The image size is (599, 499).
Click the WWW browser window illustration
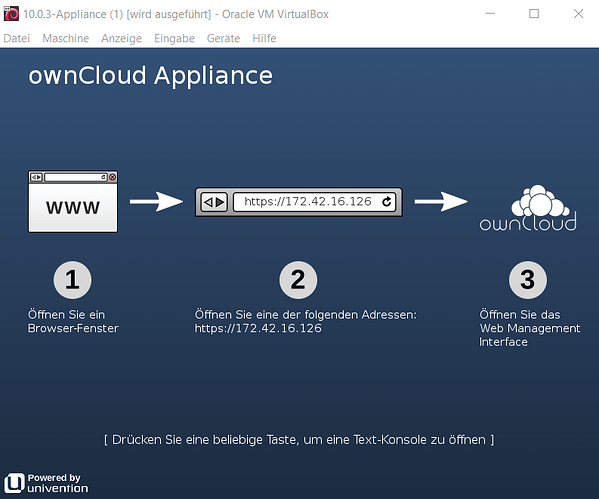[73, 201]
